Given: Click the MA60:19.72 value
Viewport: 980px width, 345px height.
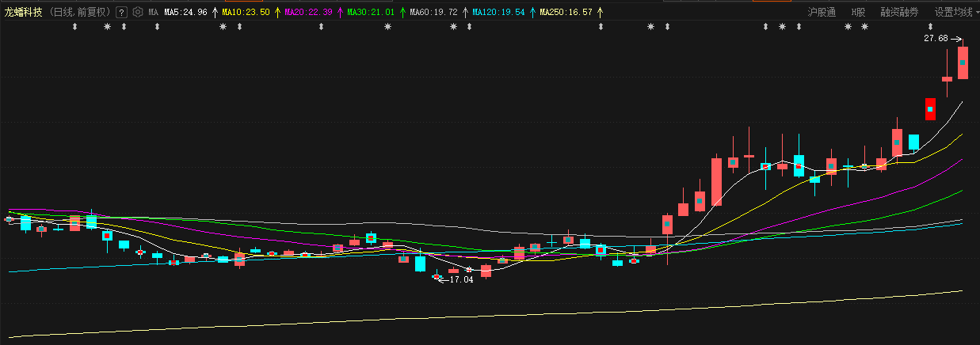Looking at the screenshot, I should [433, 12].
